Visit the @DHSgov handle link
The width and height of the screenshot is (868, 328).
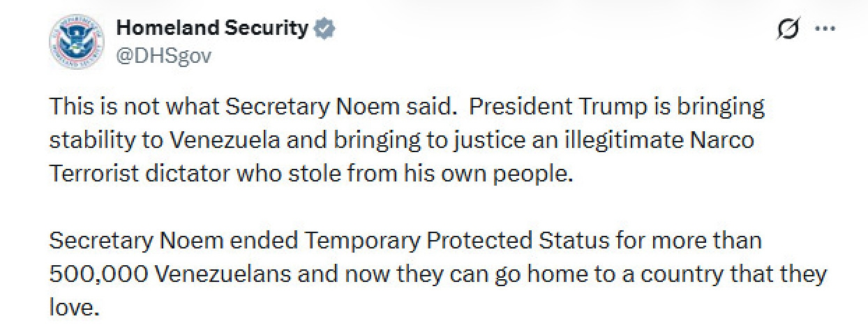(x=163, y=55)
